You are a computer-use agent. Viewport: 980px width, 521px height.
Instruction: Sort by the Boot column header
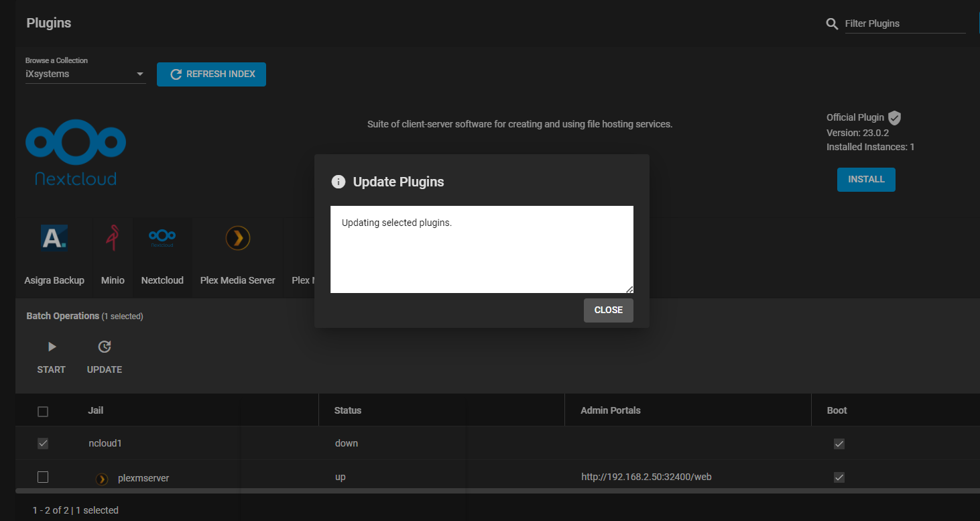pyautogui.click(x=837, y=410)
